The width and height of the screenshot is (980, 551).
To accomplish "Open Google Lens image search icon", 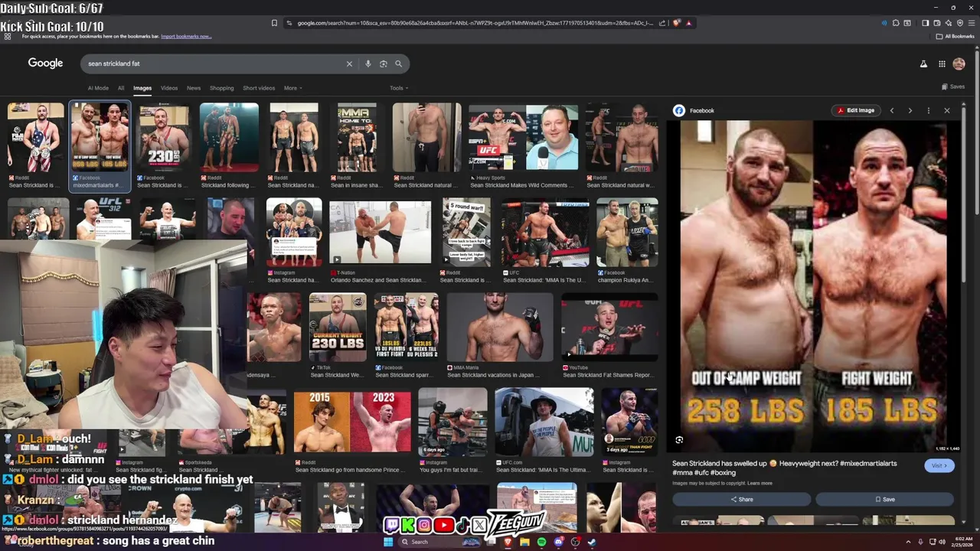I will coord(383,64).
